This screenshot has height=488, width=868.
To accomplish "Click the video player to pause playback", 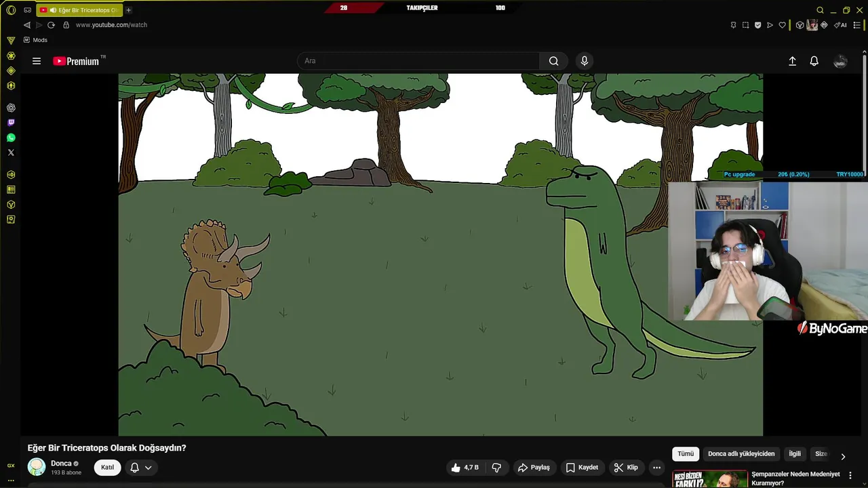I will click(441, 255).
